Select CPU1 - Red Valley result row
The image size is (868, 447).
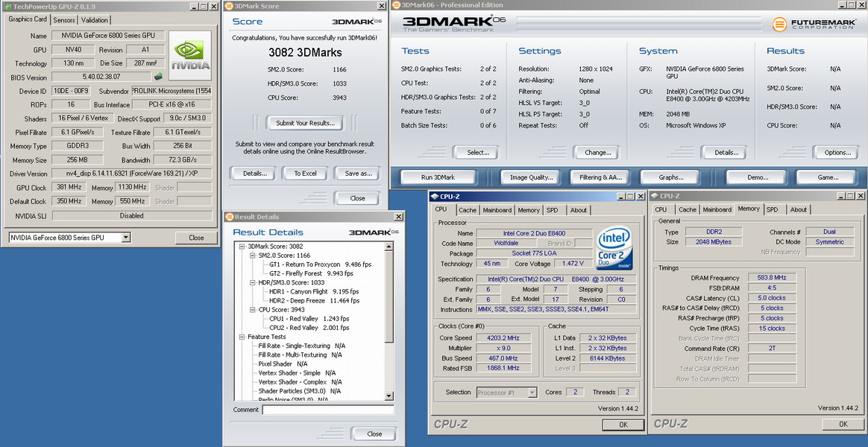(x=309, y=319)
